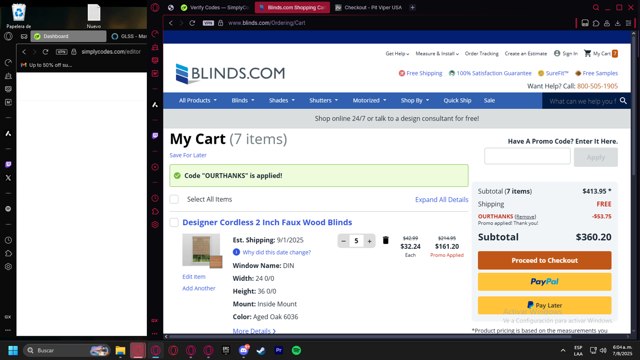640x360 pixels.
Task: Decrease the blinds quantity with minus
Action: (x=344, y=241)
